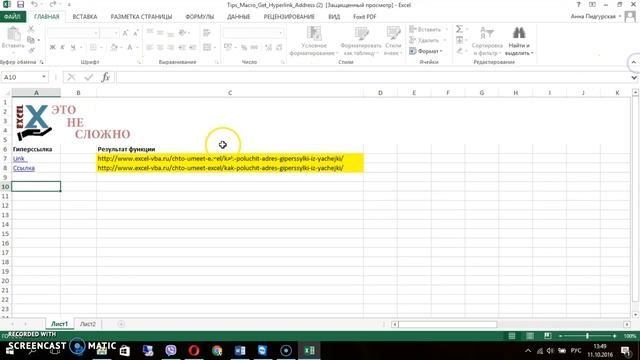Viewport: 640px width, 360px height.
Task: Toggle Italic (К) formatting
Action: (62, 47)
